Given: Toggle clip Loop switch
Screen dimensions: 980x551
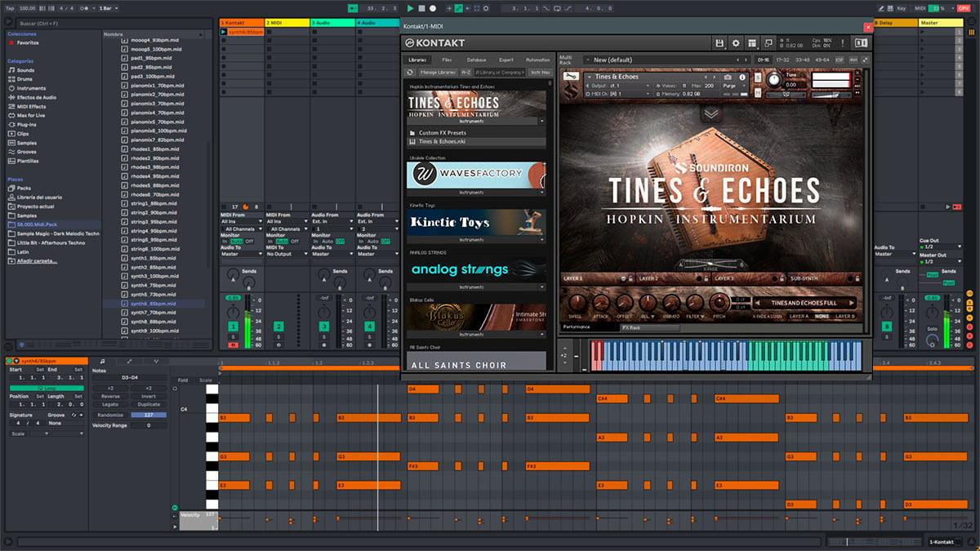Looking at the screenshot, I should 46,388.
